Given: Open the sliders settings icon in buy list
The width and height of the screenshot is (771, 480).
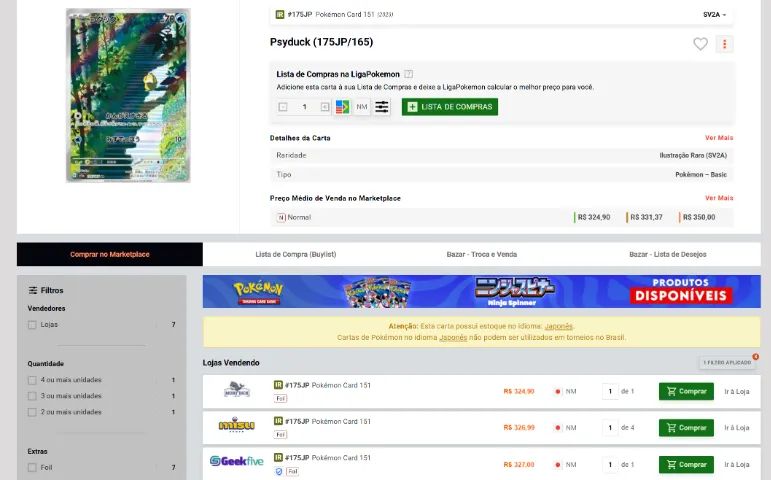Looking at the screenshot, I should pyautogui.click(x=382, y=107).
